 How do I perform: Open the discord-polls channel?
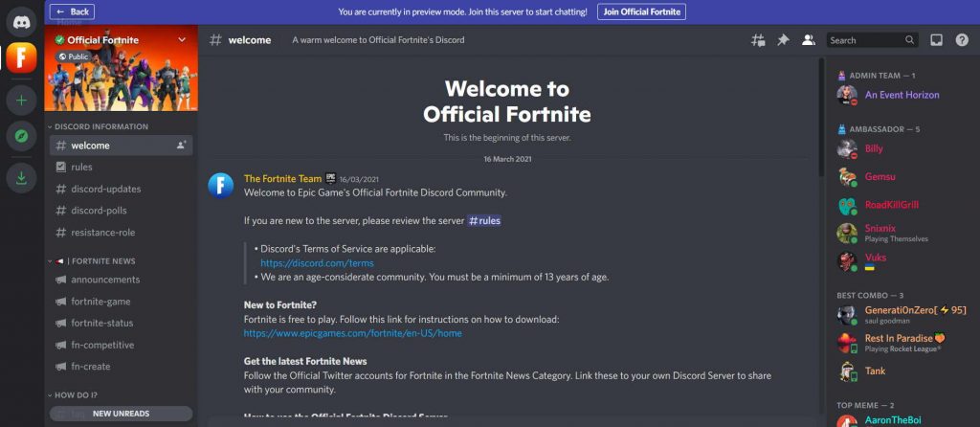122,211
